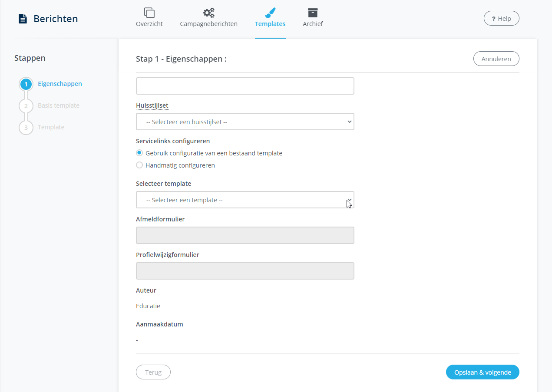Open the Archief tab label
This screenshot has height=392, width=552.
312,24
